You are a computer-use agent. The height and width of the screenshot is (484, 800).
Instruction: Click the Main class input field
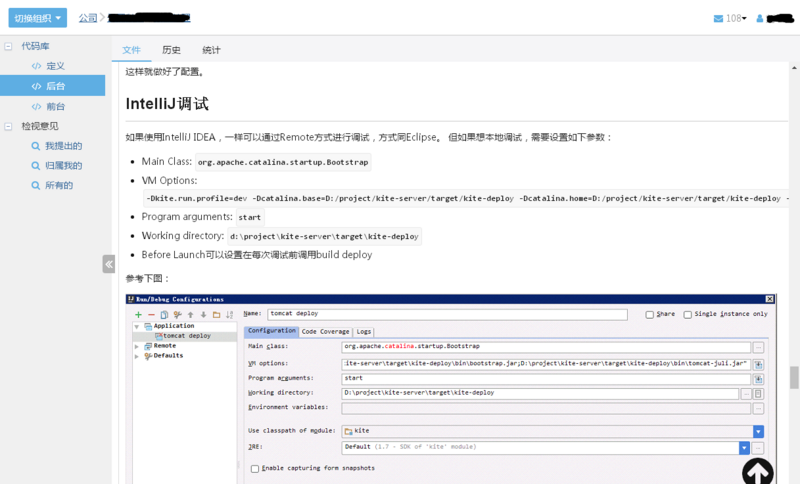(546, 347)
